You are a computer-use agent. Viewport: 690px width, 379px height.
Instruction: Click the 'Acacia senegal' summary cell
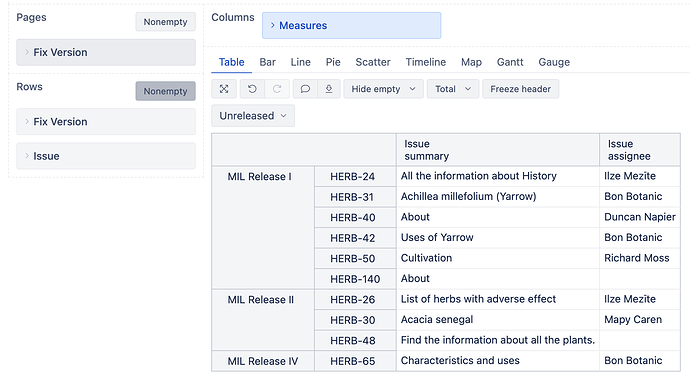pyautogui.click(x=498, y=320)
